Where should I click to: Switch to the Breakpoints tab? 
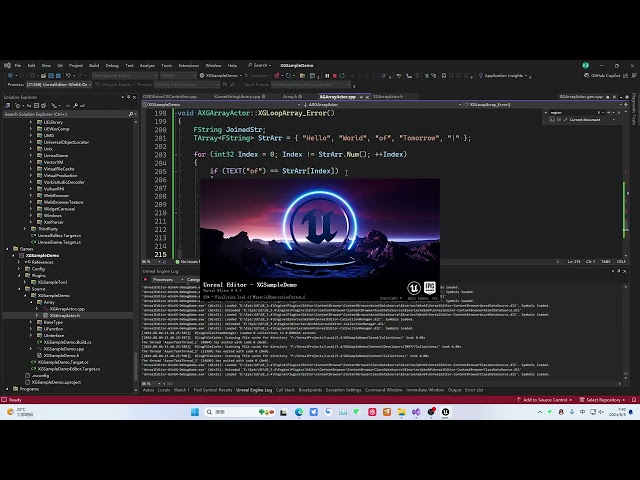click(310, 390)
